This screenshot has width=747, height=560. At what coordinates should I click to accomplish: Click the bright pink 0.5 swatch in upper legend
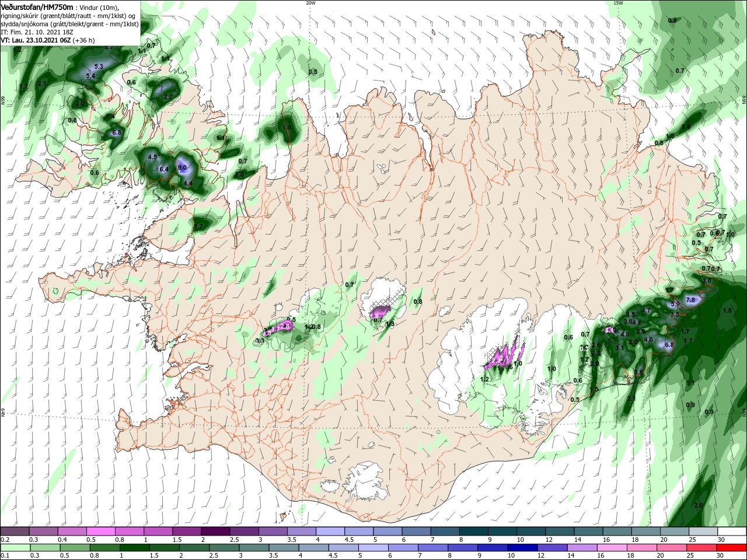pyautogui.click(x=100, y=531)
